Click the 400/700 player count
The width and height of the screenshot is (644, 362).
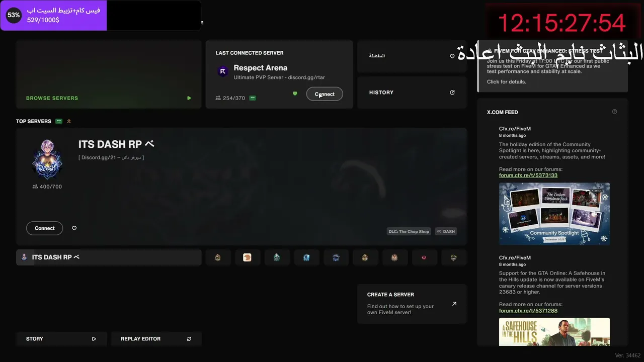coord(47,187)
